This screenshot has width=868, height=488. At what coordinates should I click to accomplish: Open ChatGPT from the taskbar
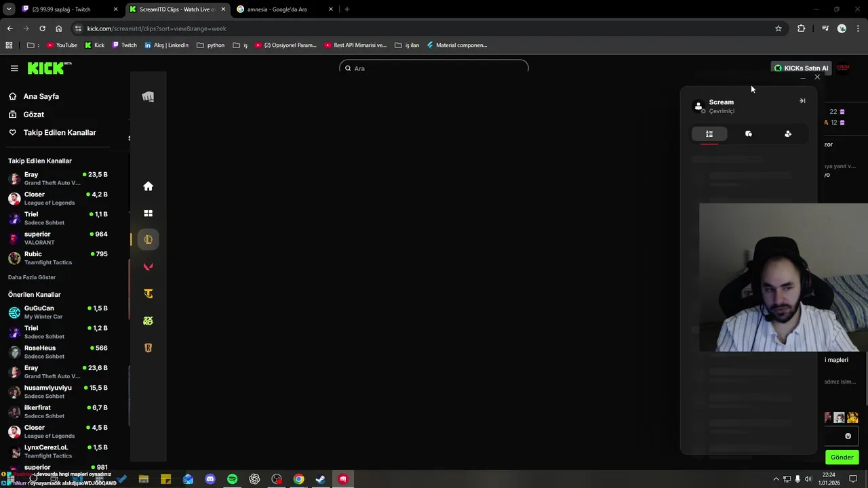coord(254,479)
